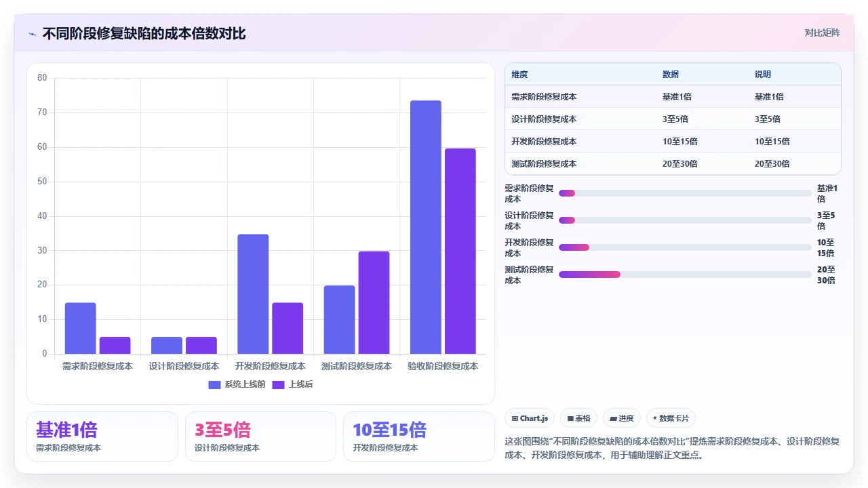Screen dimensions: 868x488
Task: Click 20至30倍 in the 数据 column
Action: (x=680, y=164)
